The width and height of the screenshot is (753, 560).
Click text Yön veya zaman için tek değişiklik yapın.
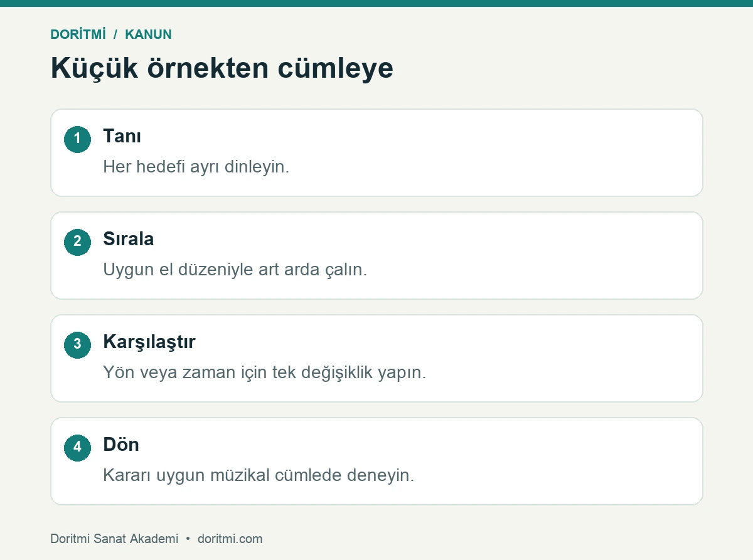click(264, 372)
